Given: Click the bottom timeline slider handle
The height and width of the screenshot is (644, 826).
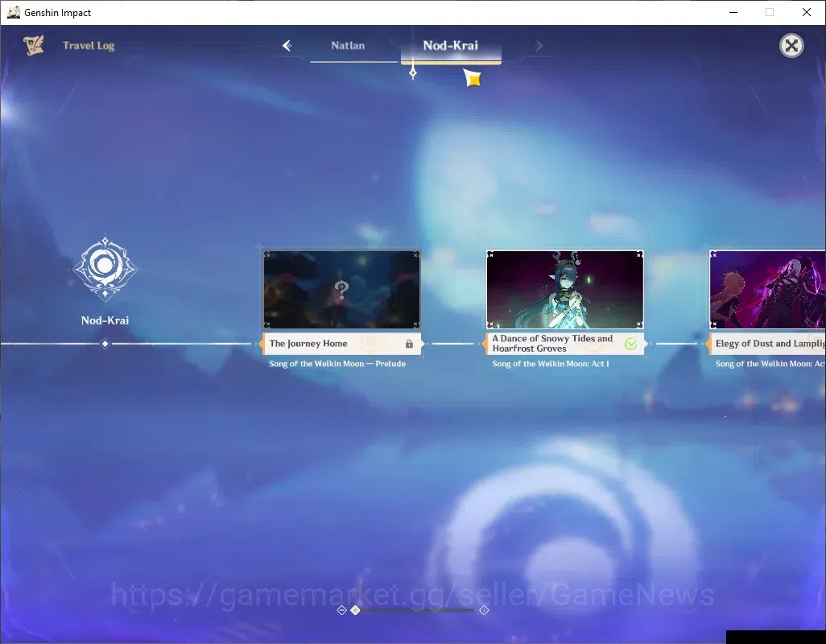Looking at the screenshot, I should (x=356, y=610).
